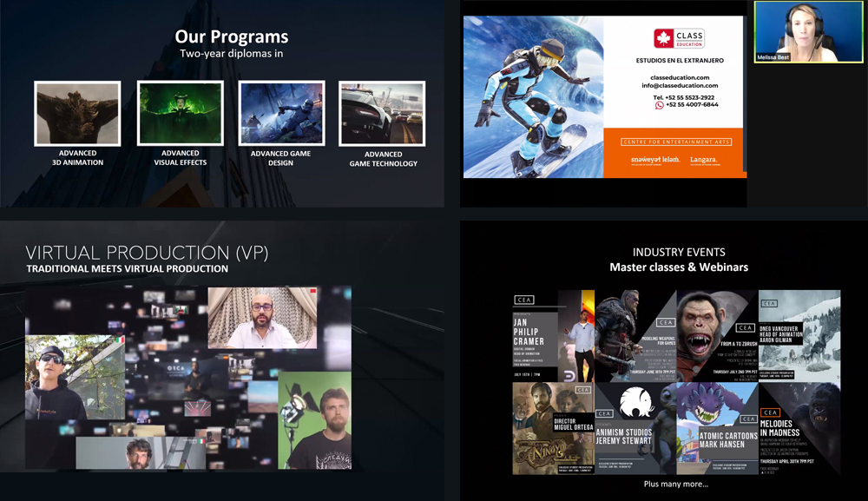
Task: Select the Atomic Cartoons Mark Hansen poster
Action: 717,429
